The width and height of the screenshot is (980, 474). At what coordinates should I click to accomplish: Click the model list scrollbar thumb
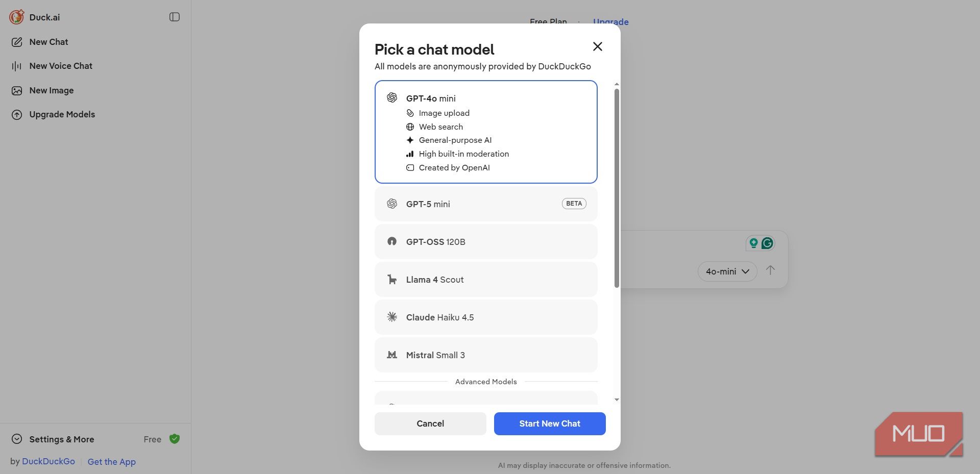[x=617, y=188]
